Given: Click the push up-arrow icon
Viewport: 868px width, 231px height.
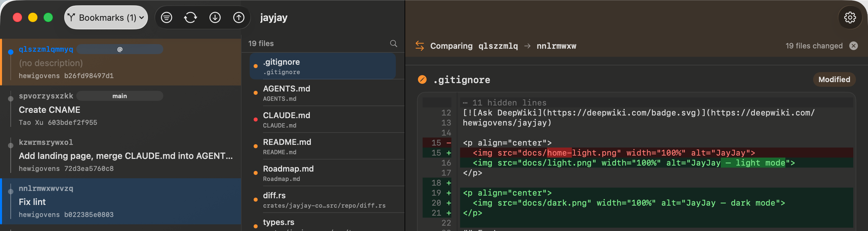Looking at the screenshot, I should pos(239,17).
